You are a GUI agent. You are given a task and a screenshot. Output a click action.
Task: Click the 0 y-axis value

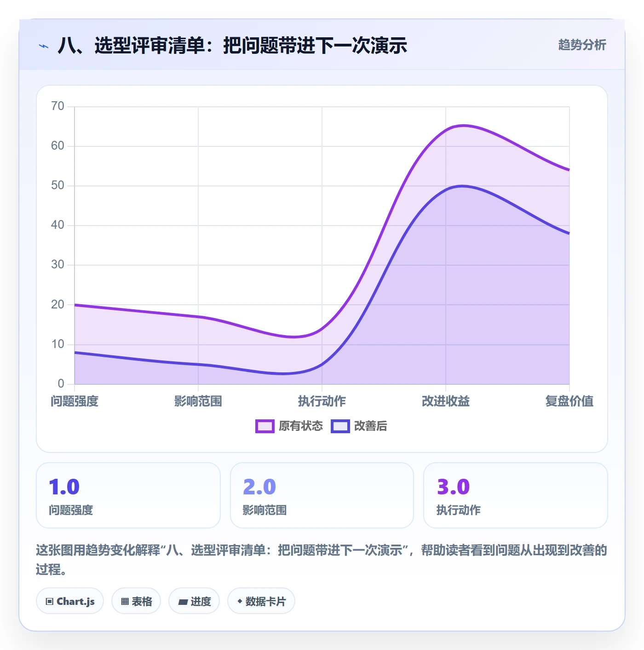tap(61, 384)
